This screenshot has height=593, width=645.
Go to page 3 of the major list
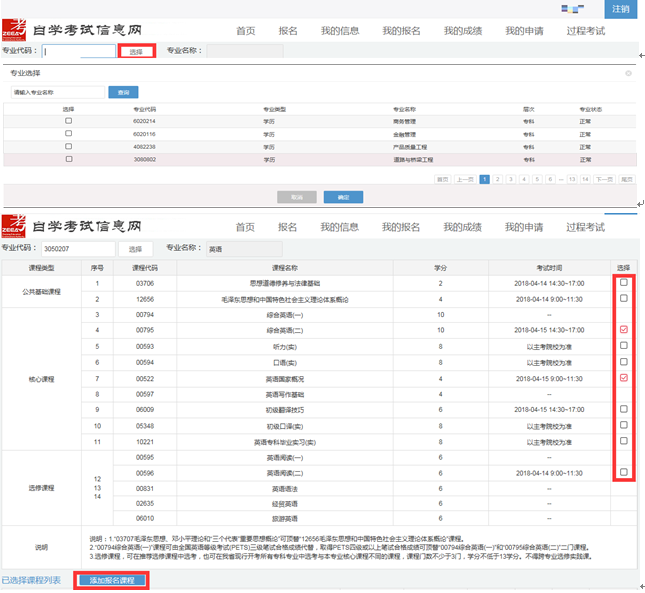click(511, 179)
